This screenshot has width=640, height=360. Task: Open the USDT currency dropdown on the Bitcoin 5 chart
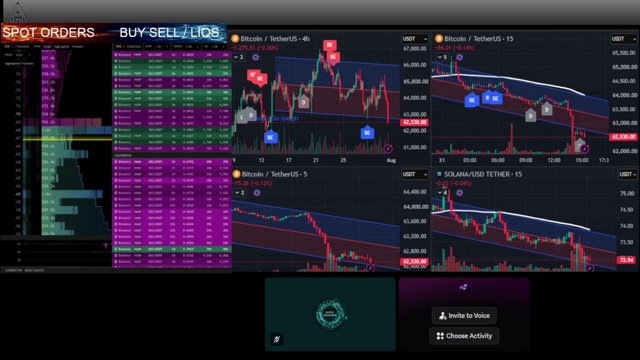point(415,174)
